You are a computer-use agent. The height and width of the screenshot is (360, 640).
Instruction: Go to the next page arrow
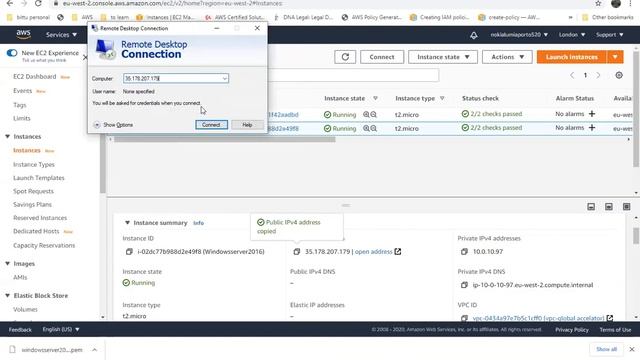pos(598,75)
